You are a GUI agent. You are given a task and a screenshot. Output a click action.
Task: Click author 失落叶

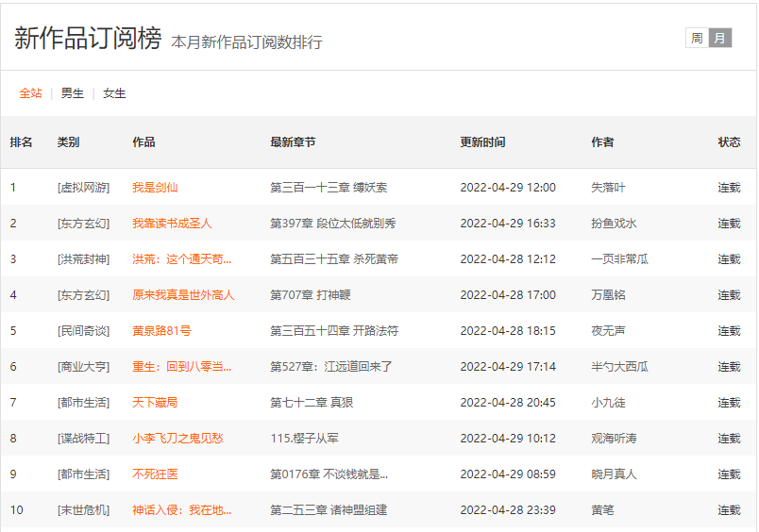608,187
